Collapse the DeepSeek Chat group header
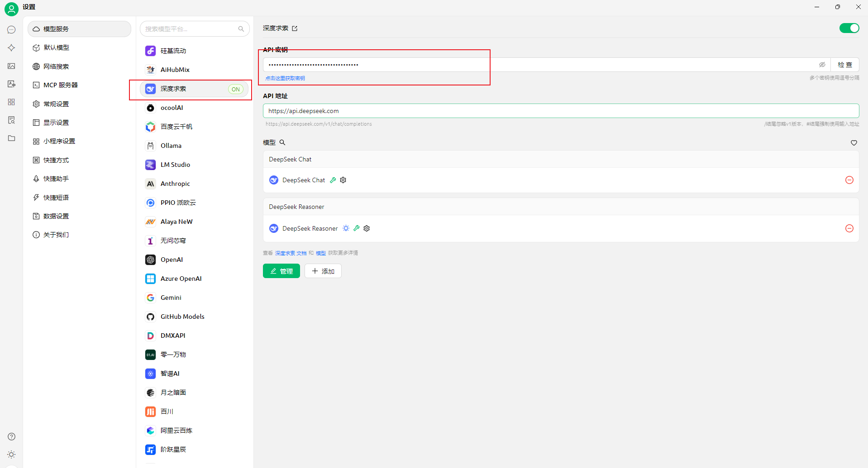This screenshot has height=468, width=868. 561,159
